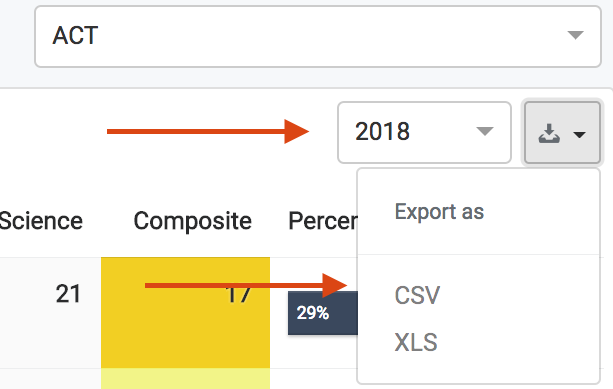Open the 2018 year dropdown
613x389 pixels.
[x=425, y=132]
